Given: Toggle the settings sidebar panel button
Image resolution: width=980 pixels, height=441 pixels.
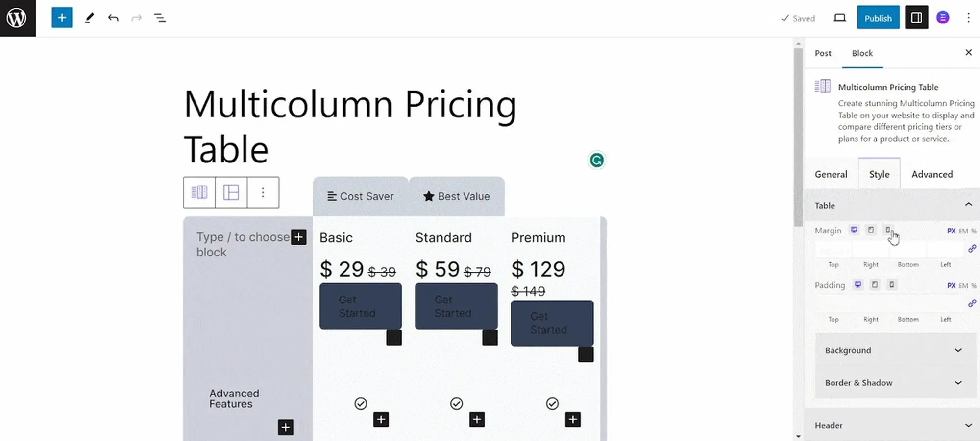Looking at the screenshot, I should 916,18.
